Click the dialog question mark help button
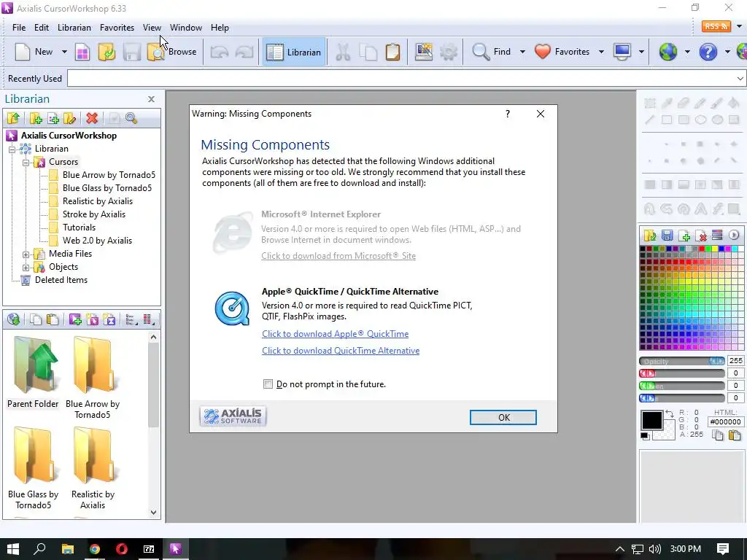747x560 pixels. 508,114
